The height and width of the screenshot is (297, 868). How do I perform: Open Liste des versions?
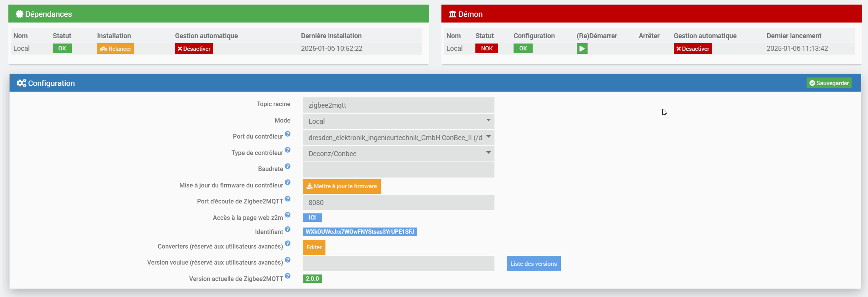[534, 263]
